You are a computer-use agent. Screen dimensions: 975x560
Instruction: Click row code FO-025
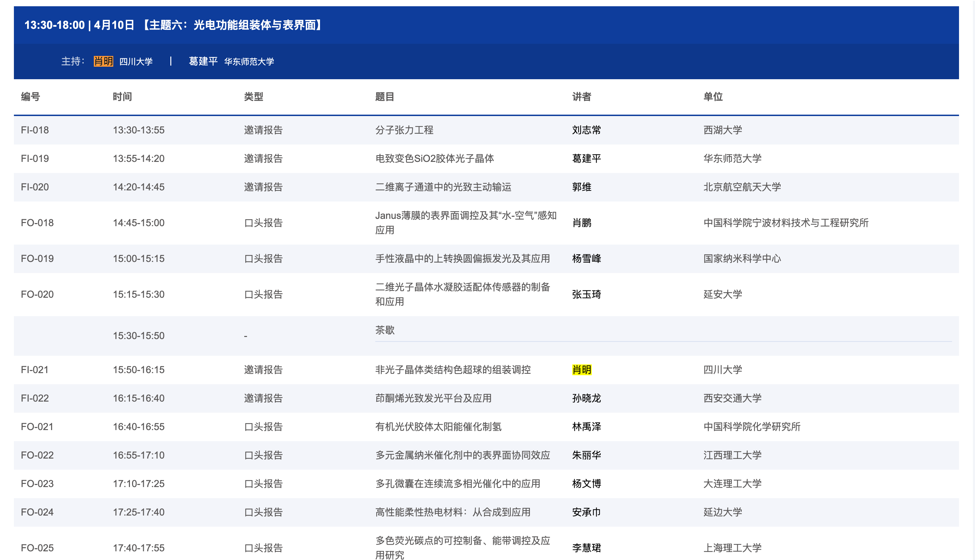pyautogui.click(x=37, y=548)
